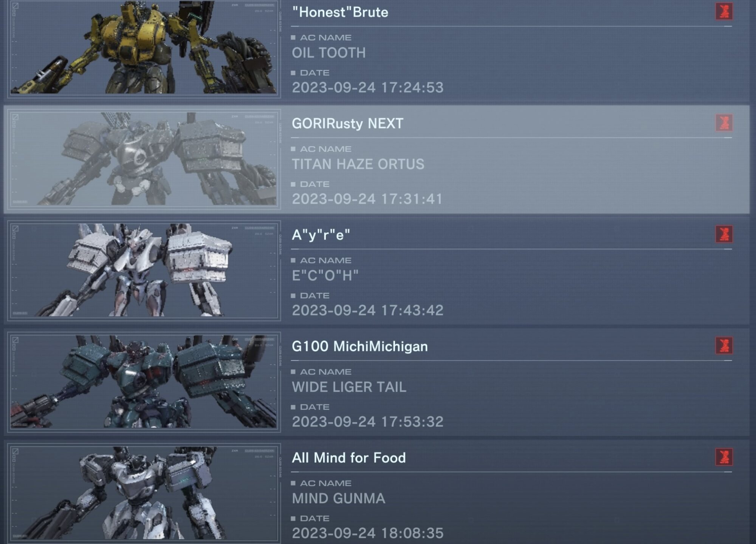
Task: Choose the GORIRusty NEXT title
Action: 348,124
